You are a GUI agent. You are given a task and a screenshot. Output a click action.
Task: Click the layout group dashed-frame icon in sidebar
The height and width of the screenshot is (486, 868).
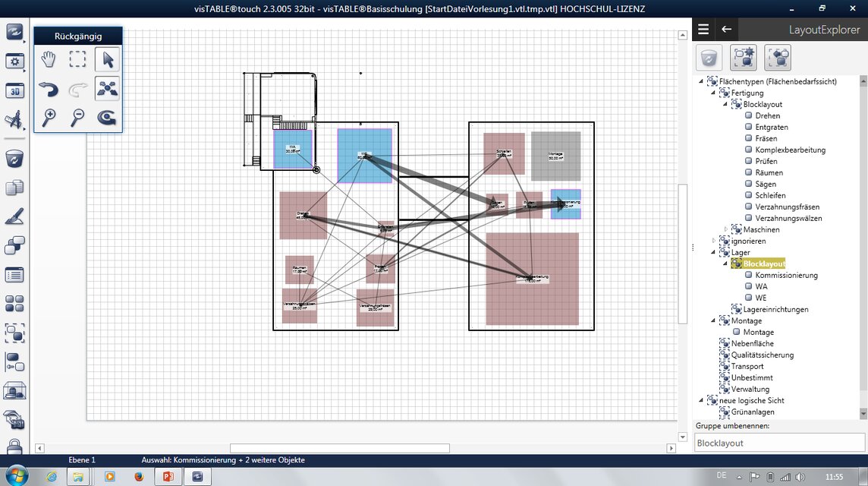tap(14, 333)
